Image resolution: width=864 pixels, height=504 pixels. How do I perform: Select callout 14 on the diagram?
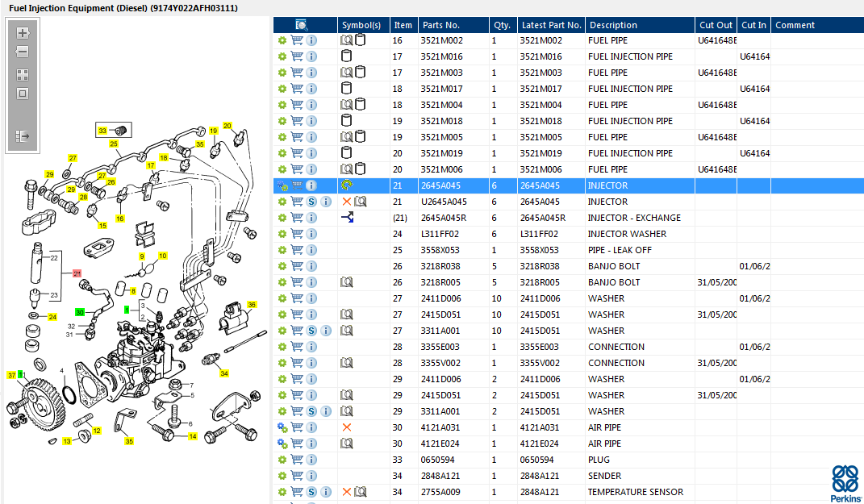point(193,436)
